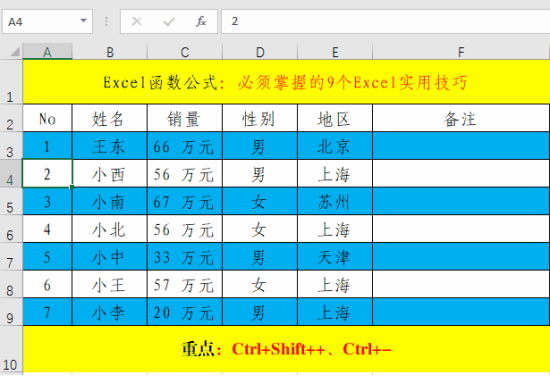
Task: Select column A header
Action: coord(47,52)
